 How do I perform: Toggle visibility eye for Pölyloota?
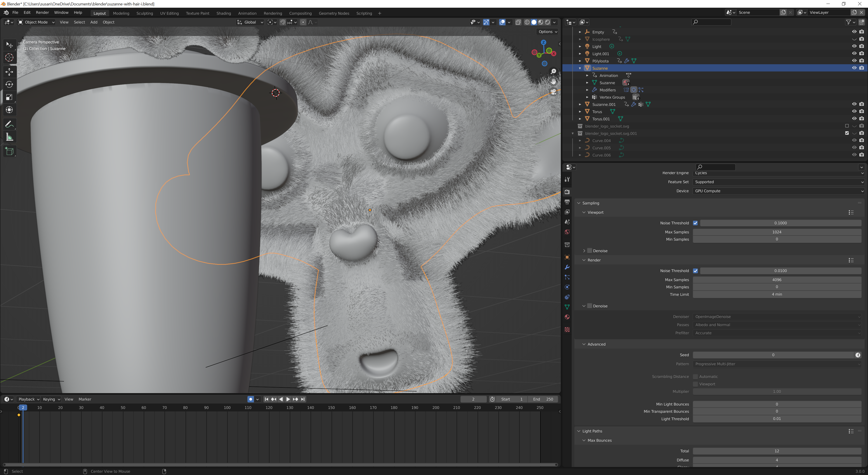854,61
